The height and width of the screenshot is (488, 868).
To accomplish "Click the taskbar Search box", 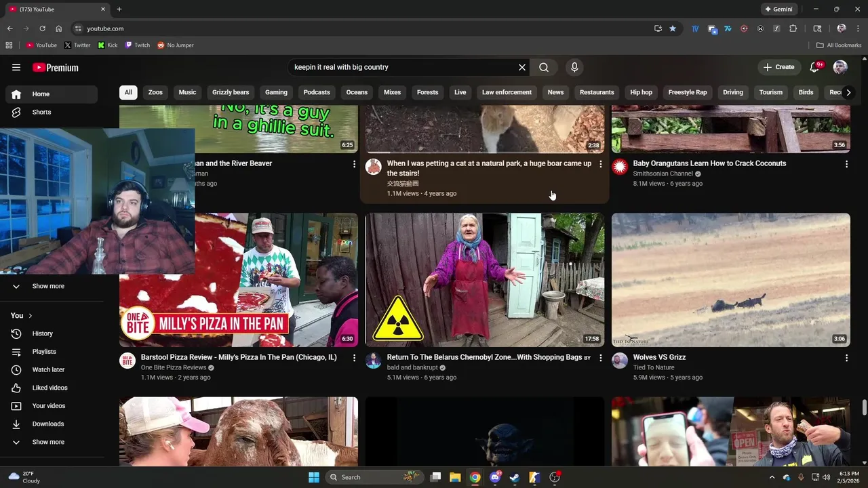I will coord(374,477).
